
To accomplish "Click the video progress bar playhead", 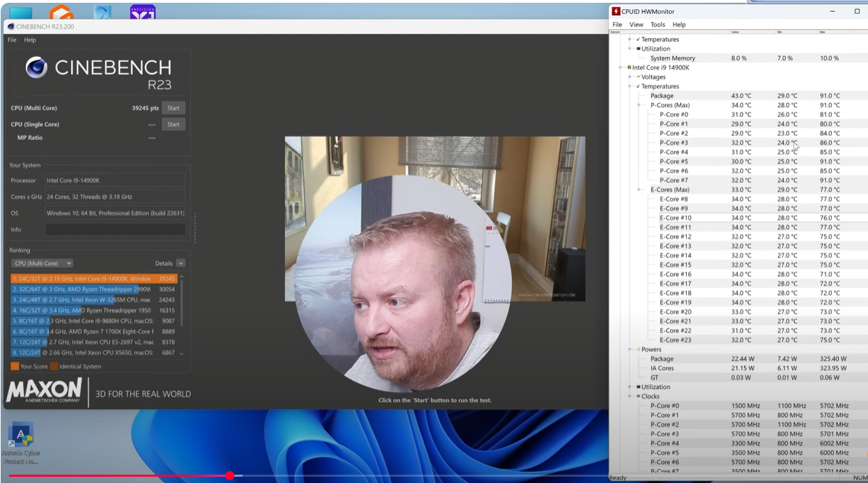I will [230, 475].
